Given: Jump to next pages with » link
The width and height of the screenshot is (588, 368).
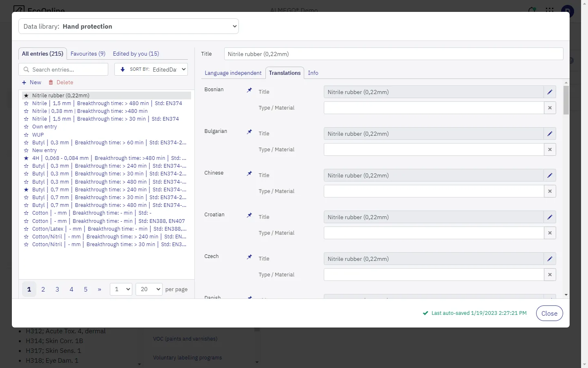Looking at the screenshot, I should pyautogui.click(x=99, y=289).
